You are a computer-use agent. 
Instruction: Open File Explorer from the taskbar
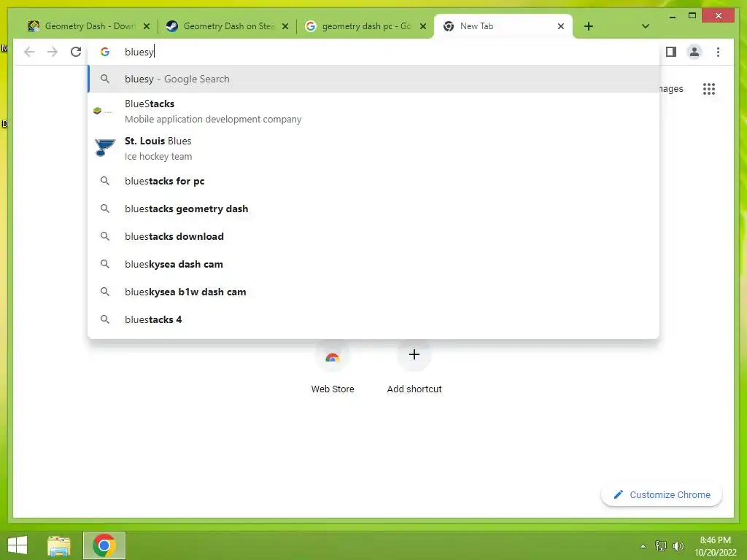coord(59,545)
